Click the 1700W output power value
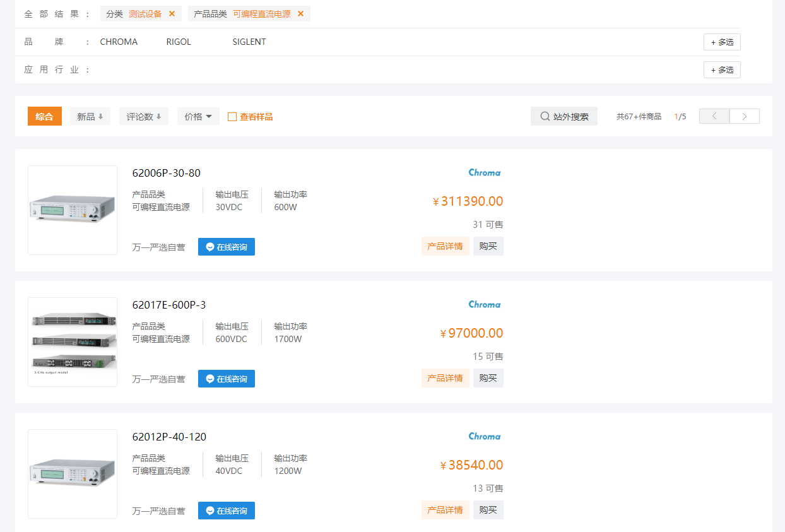This screenshot has width=785, height=532. pos(288,339)
